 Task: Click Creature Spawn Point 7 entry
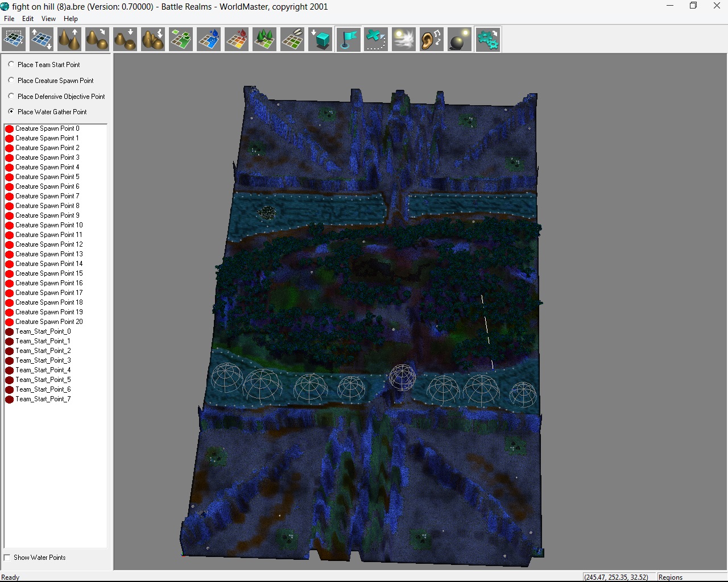43,196
